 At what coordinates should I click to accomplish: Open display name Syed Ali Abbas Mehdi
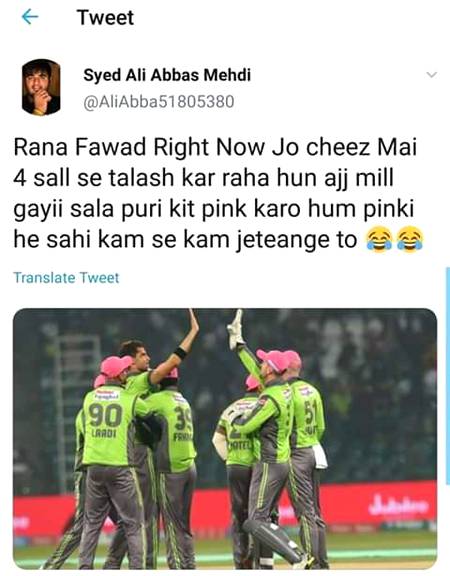[x=167, y=75]
